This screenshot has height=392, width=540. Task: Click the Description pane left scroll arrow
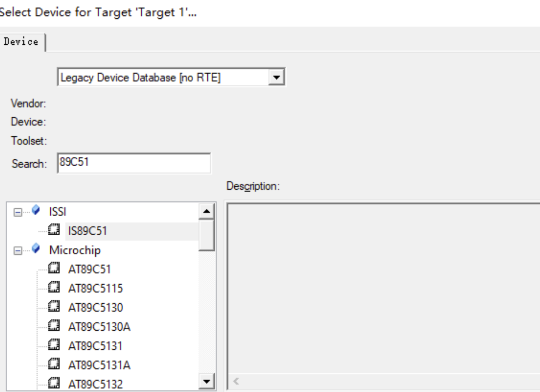[x=237, y=382]
